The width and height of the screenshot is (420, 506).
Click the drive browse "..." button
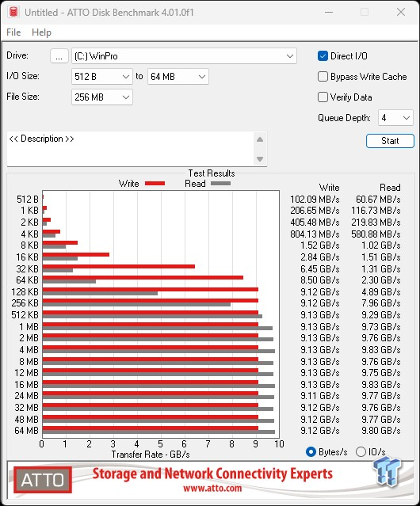pos(59,56)
